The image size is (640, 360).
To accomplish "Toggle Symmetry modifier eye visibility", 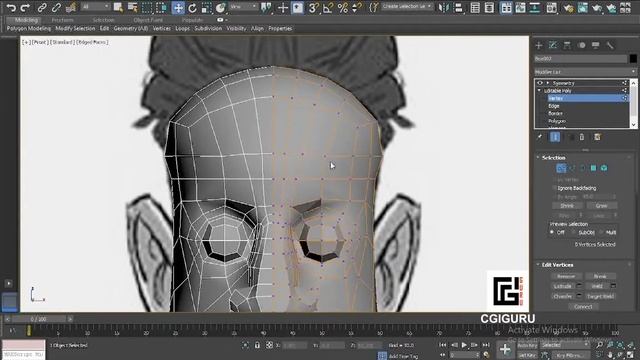I will (x=540, y=83).
